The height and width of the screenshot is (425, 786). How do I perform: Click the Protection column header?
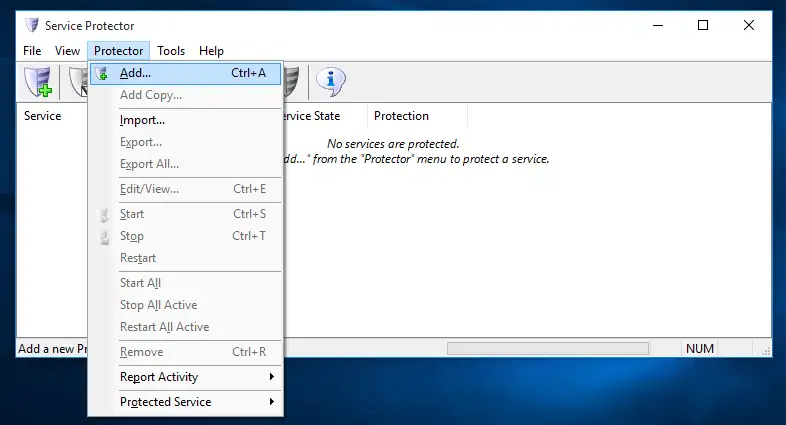pos(417,116)
